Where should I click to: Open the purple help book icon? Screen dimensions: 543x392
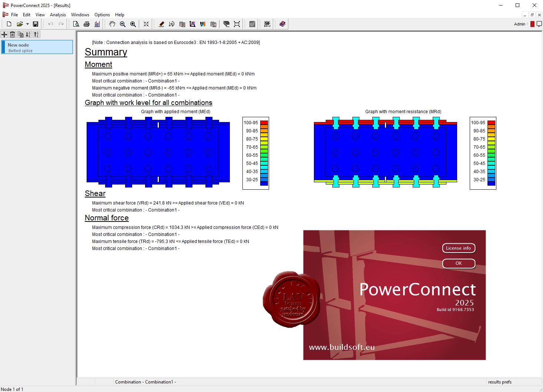coord(282,24)
